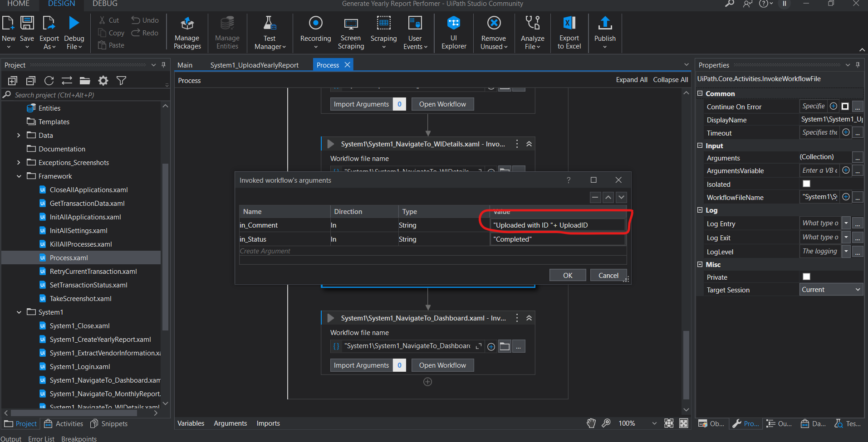Collapse all project tree nodes icon

[31, 81]
